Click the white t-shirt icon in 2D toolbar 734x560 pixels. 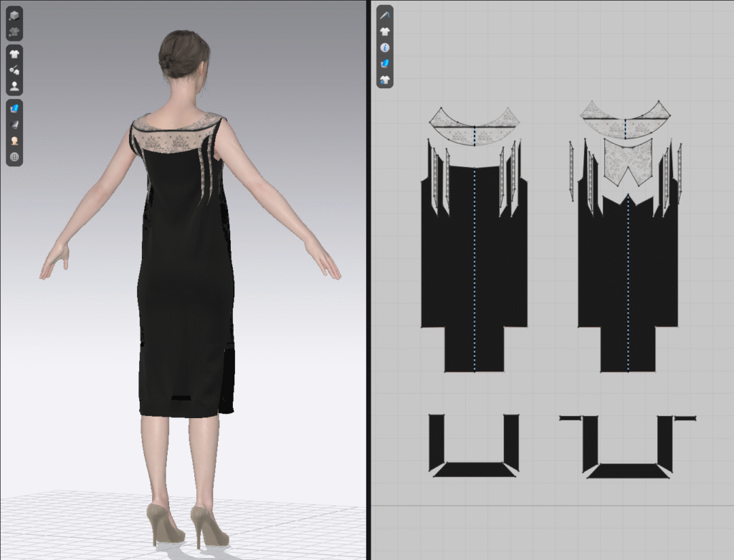pos(385,32)
